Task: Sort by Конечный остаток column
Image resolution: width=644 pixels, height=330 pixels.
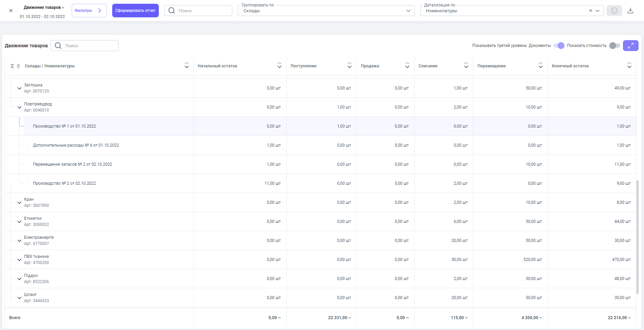Action: tap(629, 65)
